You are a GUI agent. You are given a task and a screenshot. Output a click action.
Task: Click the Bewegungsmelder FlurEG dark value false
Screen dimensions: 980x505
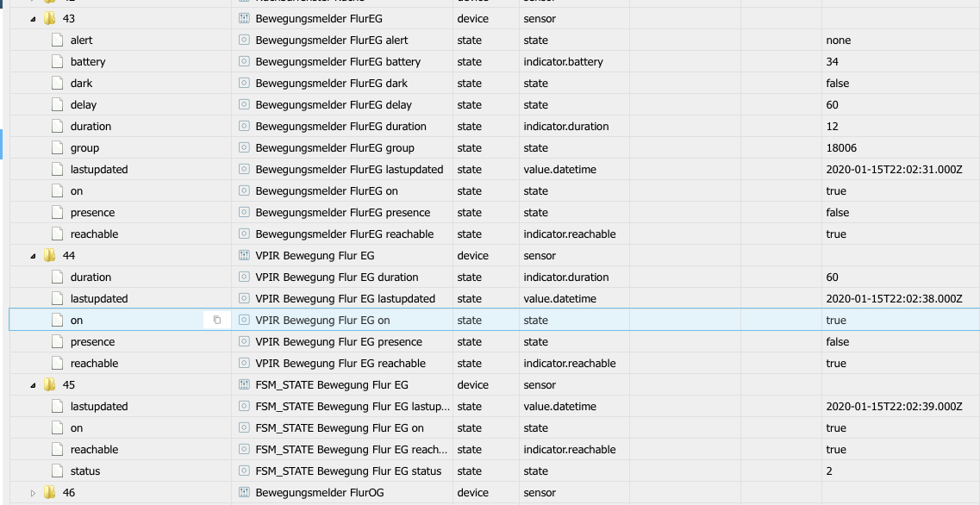pyautogui.click(x=838, y=83)
